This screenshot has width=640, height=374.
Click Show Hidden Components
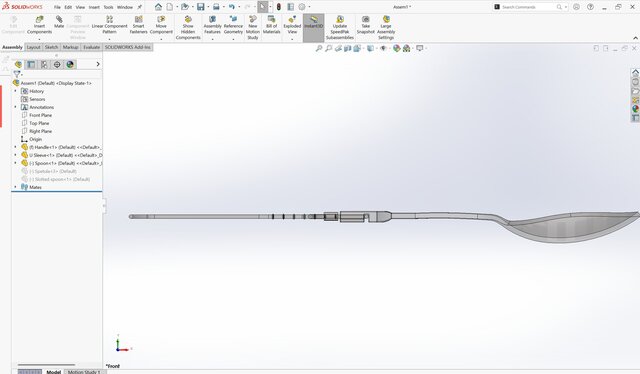tap(188, 28)
